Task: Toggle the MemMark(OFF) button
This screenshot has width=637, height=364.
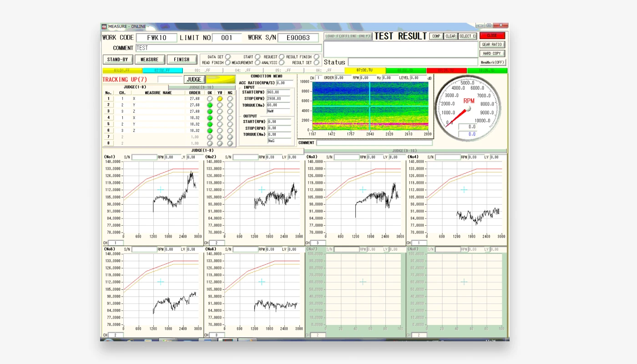Action: (x=492, y=62)
